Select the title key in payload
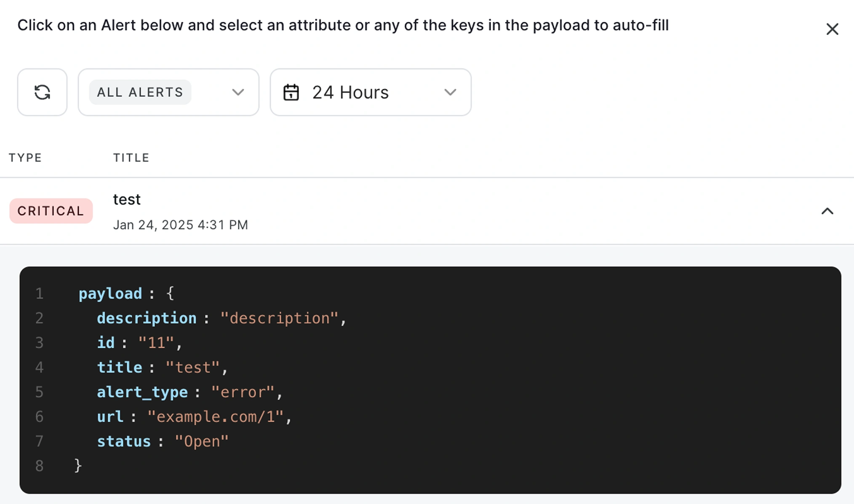 (120, 368)
